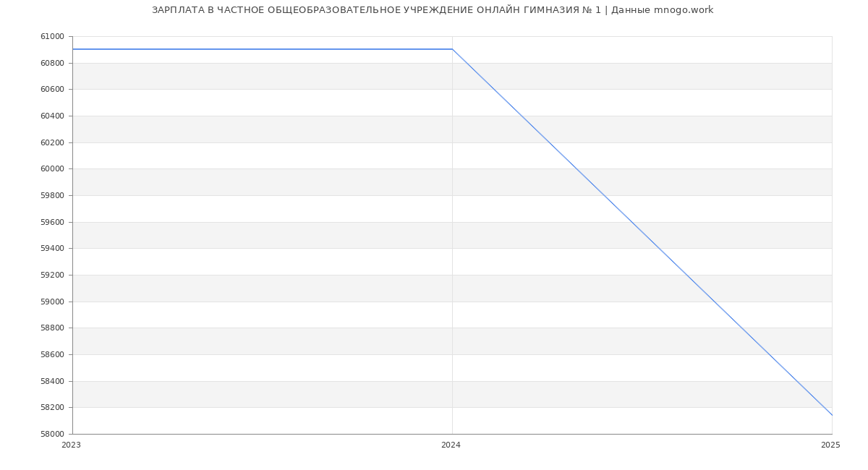Screen dimensions: 868x470
Task: Click the 61000 y-axis label
Action: [x=52, y=37]
